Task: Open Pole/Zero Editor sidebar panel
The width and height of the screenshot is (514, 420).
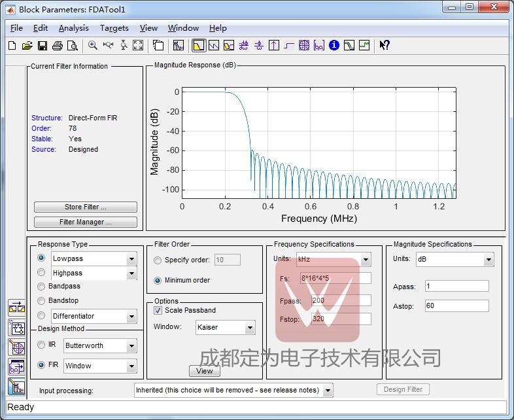Action: click(17, 347)
